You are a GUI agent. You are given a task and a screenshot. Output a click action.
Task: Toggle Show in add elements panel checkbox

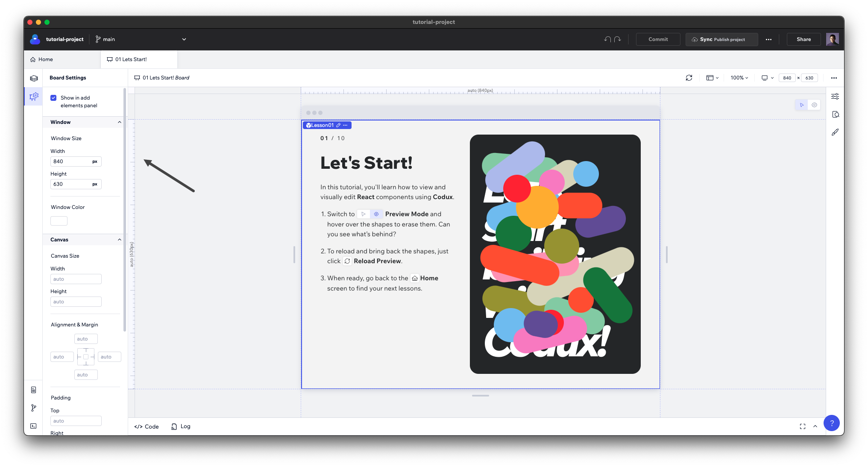[53, 98]
